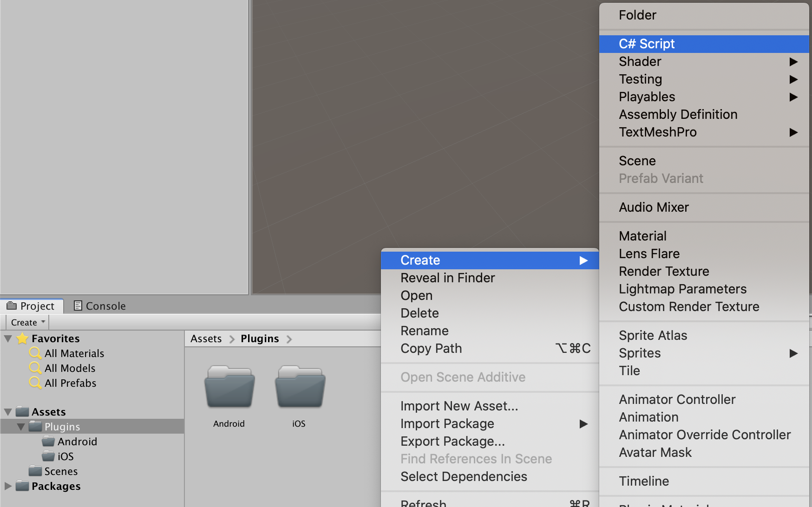Collapse the Plugins tree node

coord(21,427)
